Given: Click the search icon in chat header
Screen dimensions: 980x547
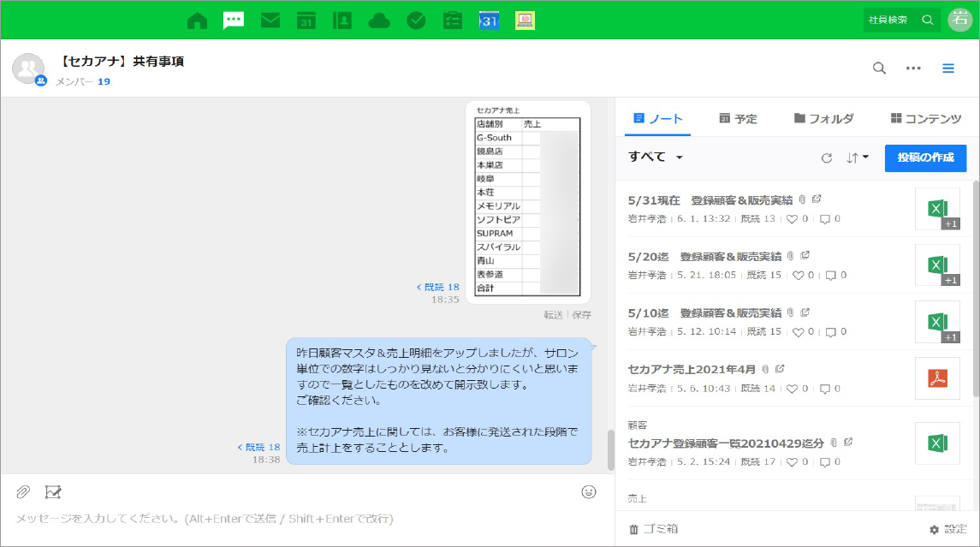Looking at the screenshot, I should 879,68.
